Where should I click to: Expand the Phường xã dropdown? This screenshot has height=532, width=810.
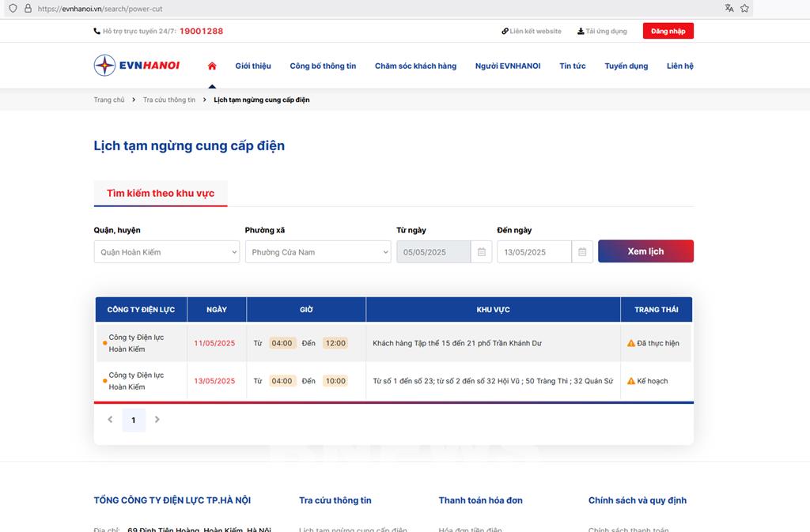pos(318,252)
